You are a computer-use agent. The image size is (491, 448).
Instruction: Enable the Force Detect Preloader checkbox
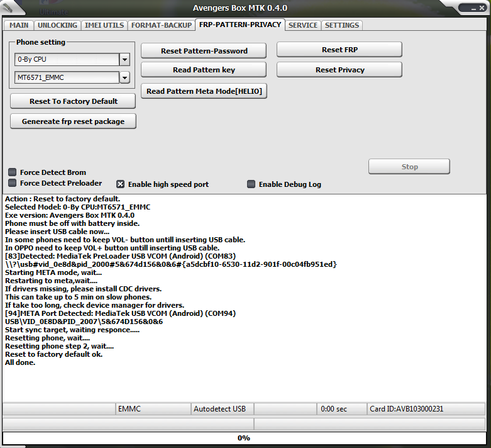[12, 182]
